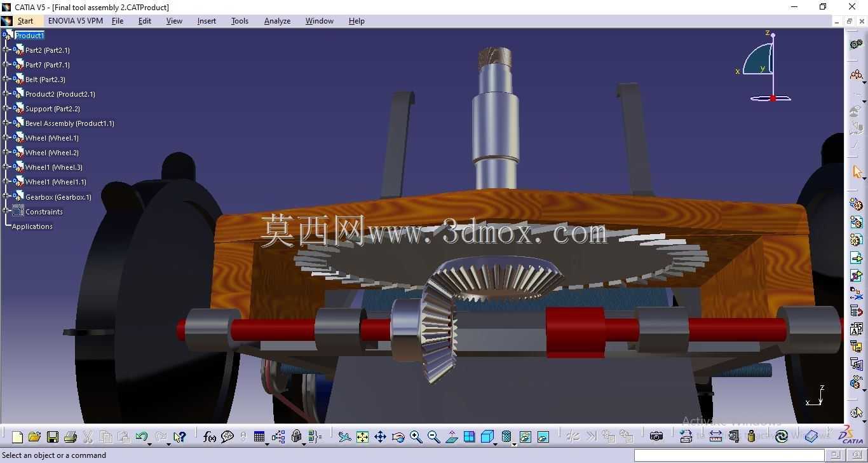Image resolution: width=868 pixels, height=463 pixels.
Task: Open the Window menu
Action: click(x=319, y=21)
